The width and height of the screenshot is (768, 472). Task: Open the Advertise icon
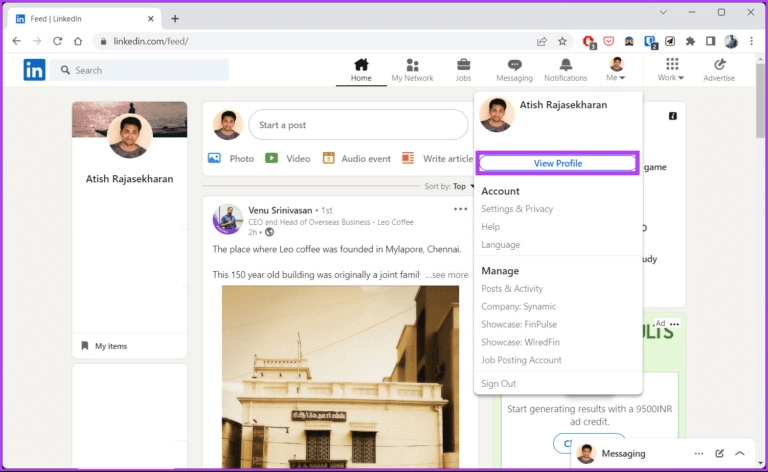pos(719,70)
